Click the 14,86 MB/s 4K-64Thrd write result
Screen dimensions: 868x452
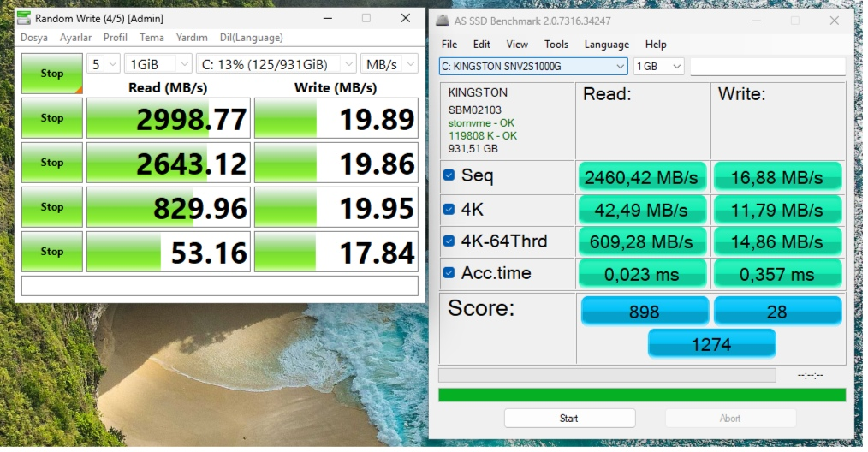[777, 242]
